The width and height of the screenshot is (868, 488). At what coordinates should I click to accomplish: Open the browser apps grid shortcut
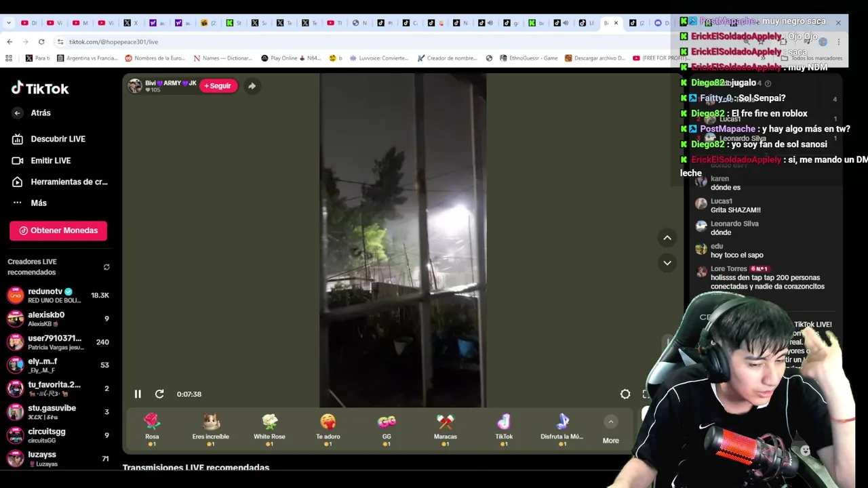click(9, 58)
